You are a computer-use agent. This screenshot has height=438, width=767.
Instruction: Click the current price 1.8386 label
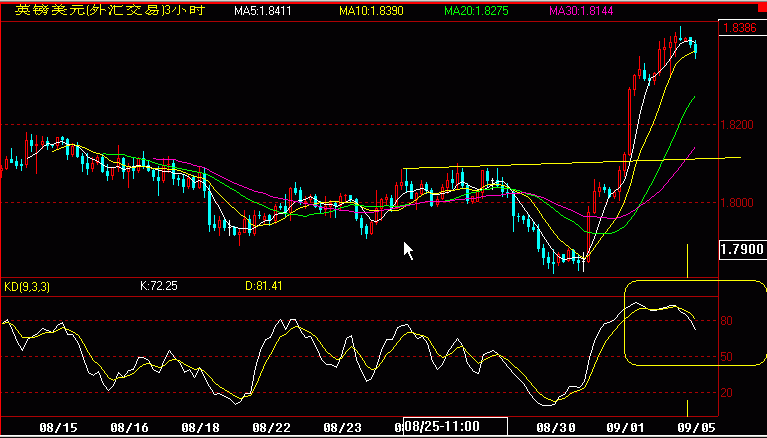tap(740, 27)
